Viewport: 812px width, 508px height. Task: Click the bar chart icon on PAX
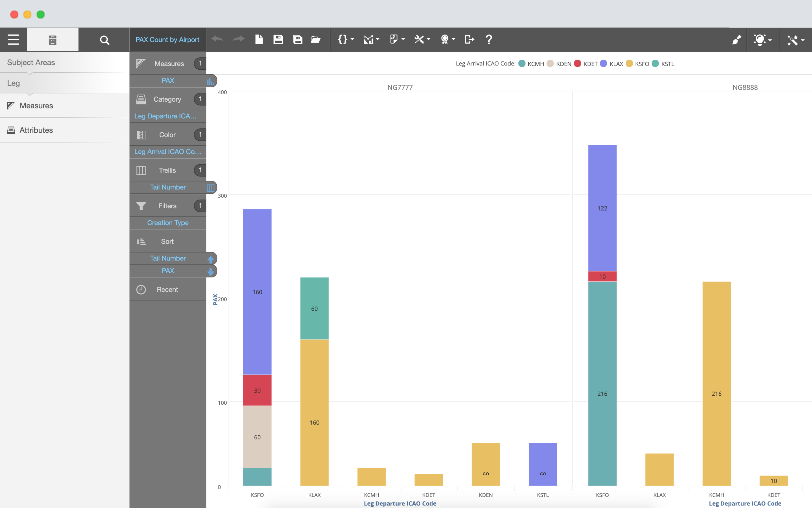click(210, 81)
